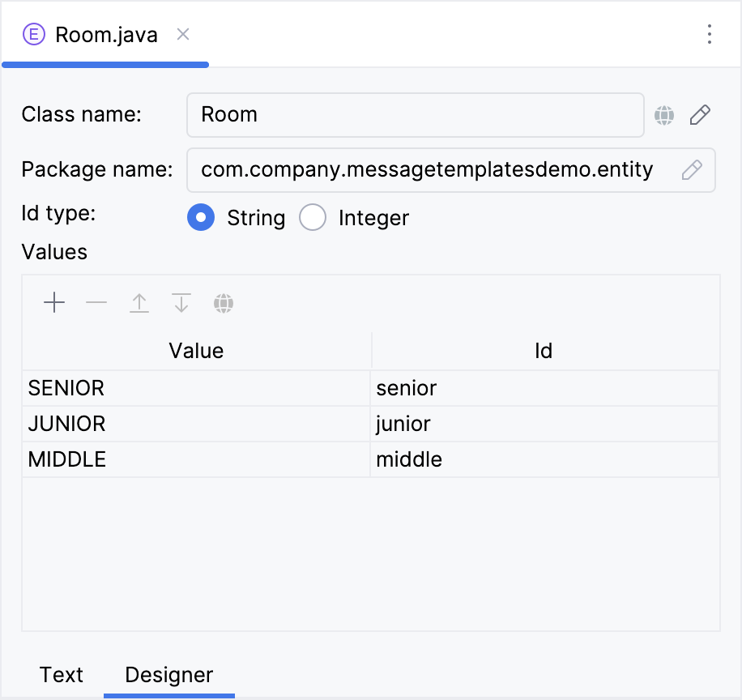Switch to the Text tab
This screenshot has height=700, width=742.
(62, 674)
